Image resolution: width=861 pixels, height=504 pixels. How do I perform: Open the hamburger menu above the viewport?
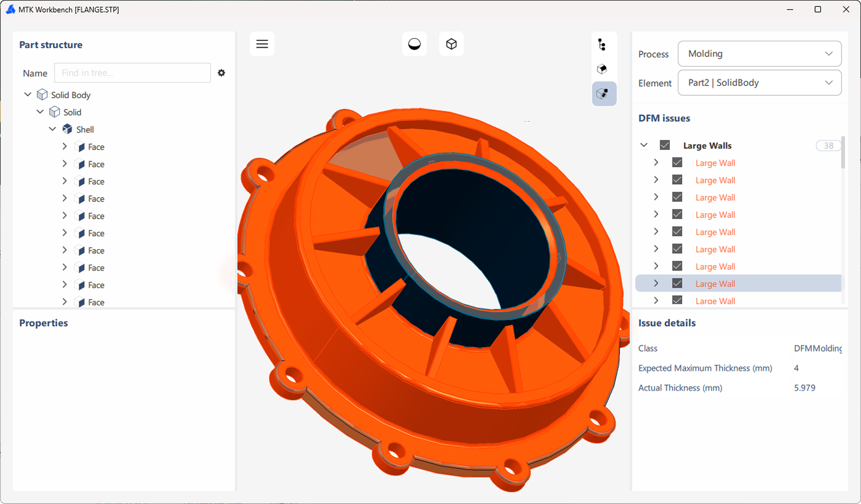pyautogui.click(x=262, y=43)
